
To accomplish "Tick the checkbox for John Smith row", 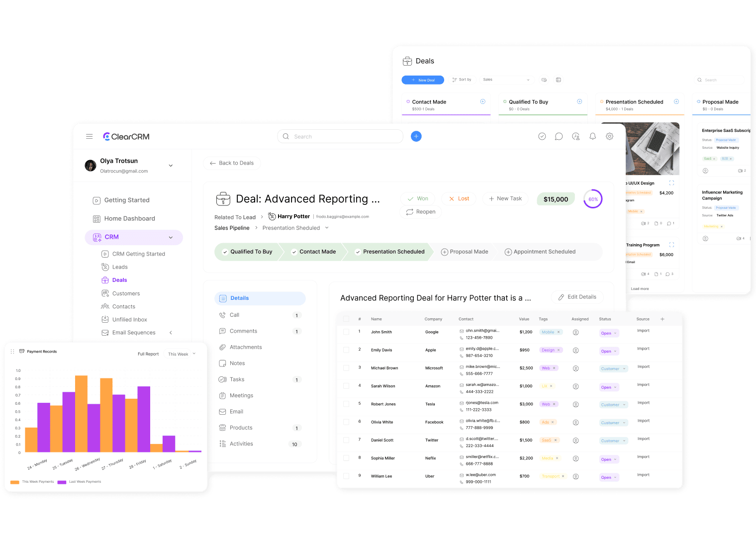I will (x=346, y=332).
